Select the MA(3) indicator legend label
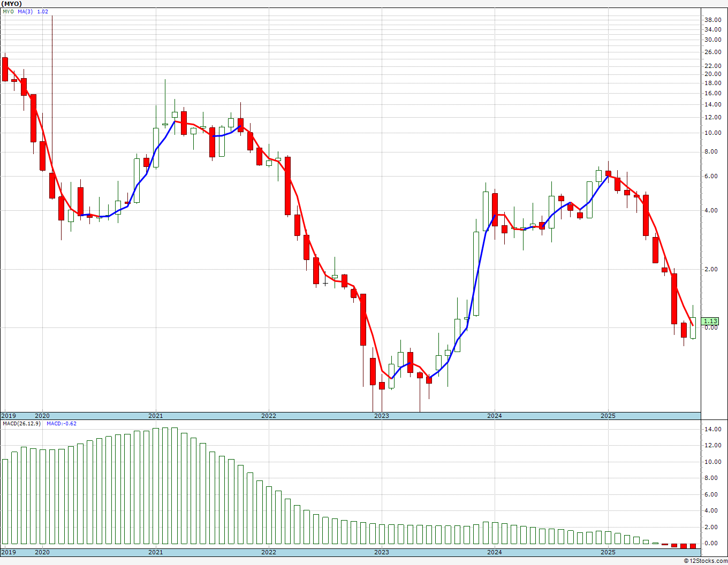 coord(25,11)
